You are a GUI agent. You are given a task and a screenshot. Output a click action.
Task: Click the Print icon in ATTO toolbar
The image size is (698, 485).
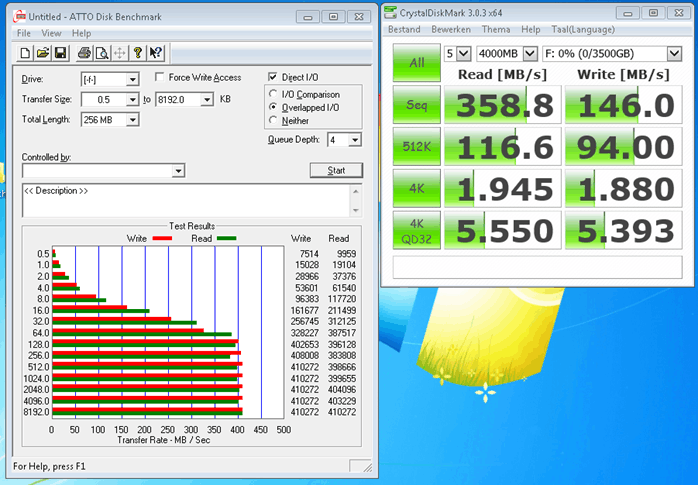[x=85, y=53]
